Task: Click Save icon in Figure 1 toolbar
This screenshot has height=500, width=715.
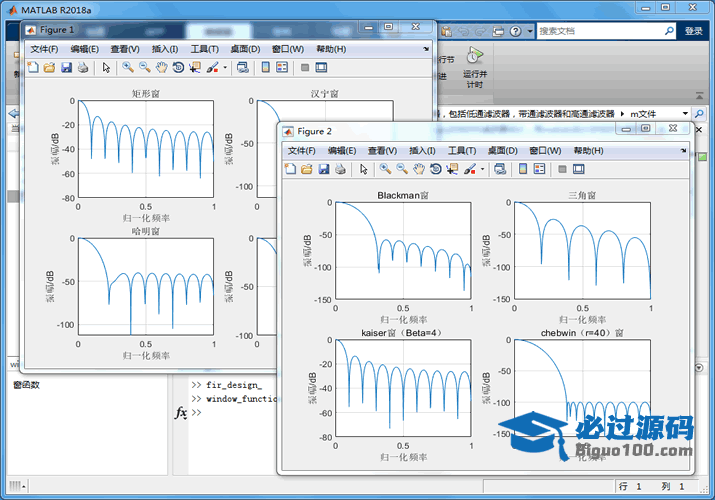Action: pyautogui.click(x=67, y=67)
